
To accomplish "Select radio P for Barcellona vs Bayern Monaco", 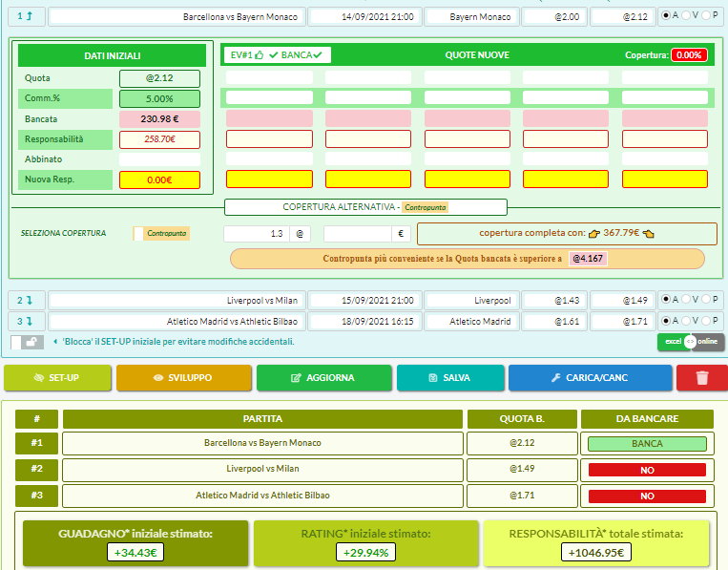I will pos(706,15).
